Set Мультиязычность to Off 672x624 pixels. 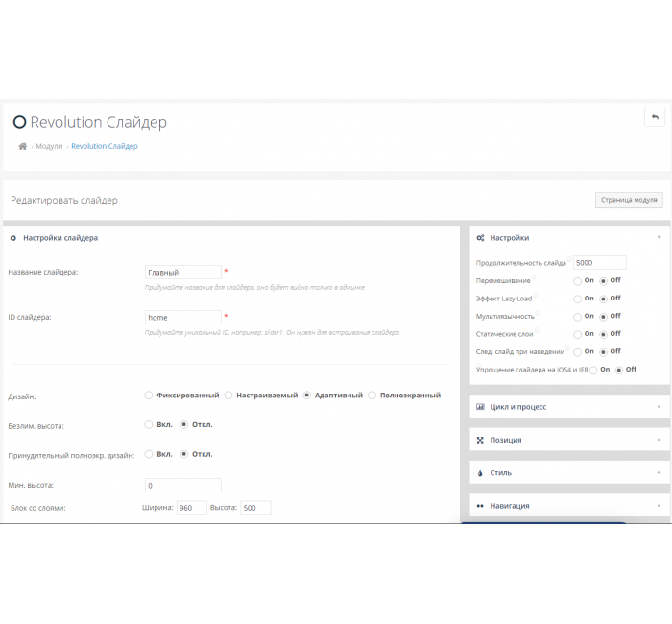pos(604,317)
